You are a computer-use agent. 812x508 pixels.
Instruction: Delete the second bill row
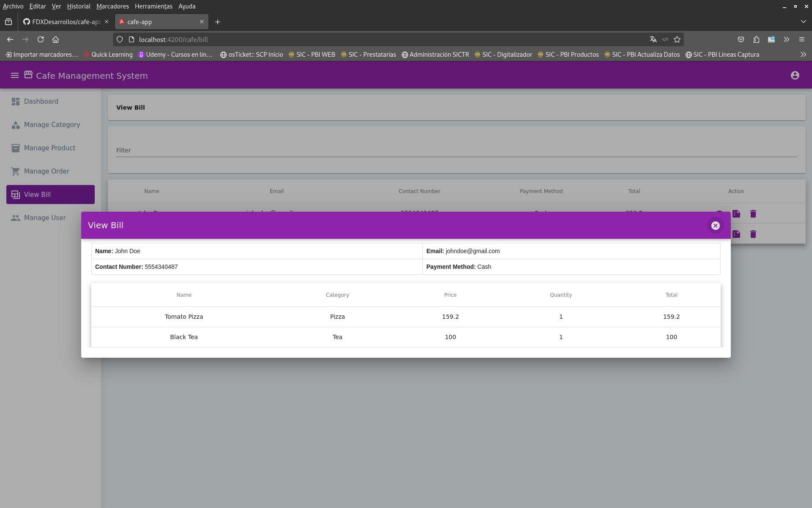(753, 234)
